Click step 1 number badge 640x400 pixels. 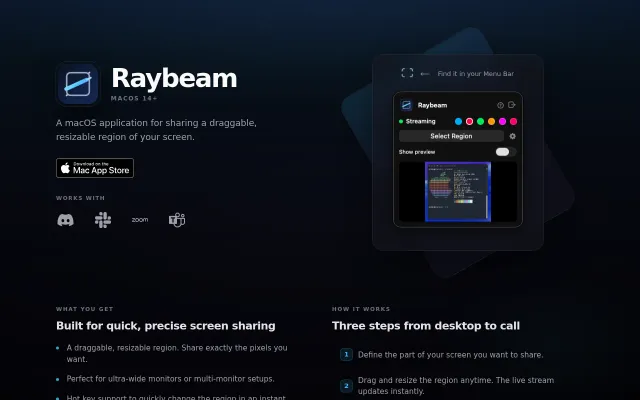coord(346,355)
